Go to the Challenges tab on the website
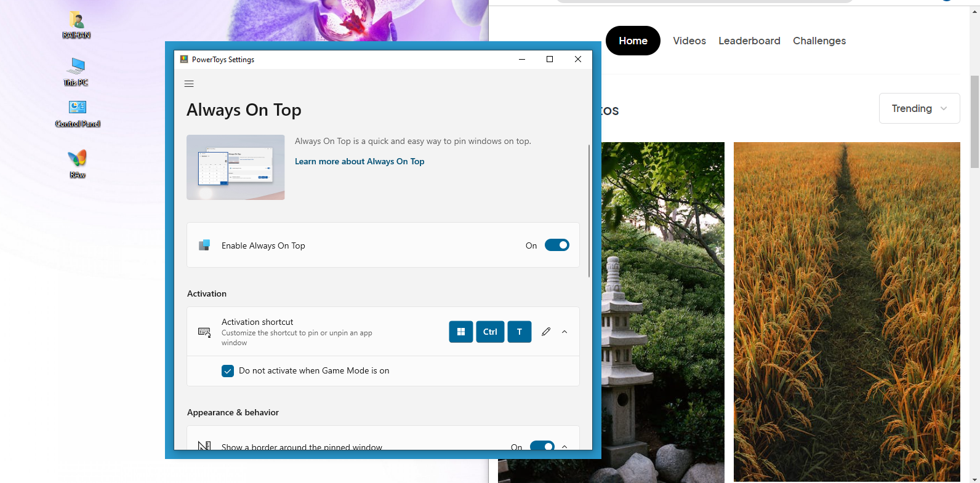The width and height of the screenshot is (980, 483). click(819, 41)
